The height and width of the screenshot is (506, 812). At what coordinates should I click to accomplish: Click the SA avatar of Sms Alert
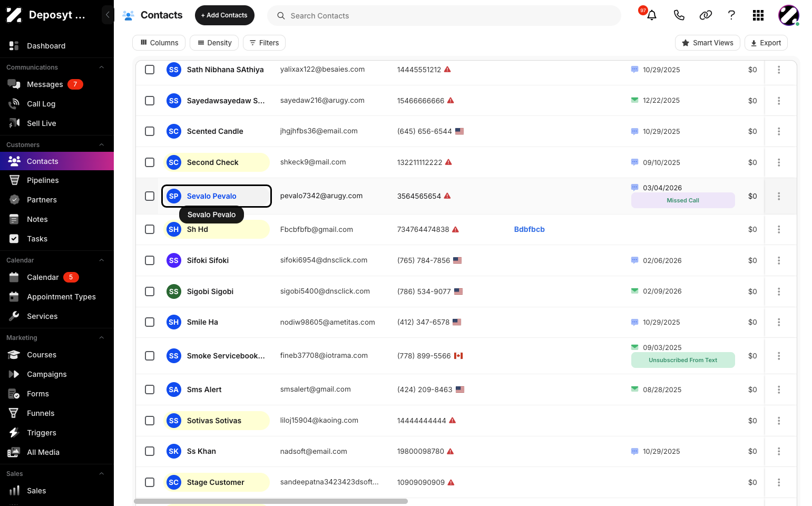point(174,390)
